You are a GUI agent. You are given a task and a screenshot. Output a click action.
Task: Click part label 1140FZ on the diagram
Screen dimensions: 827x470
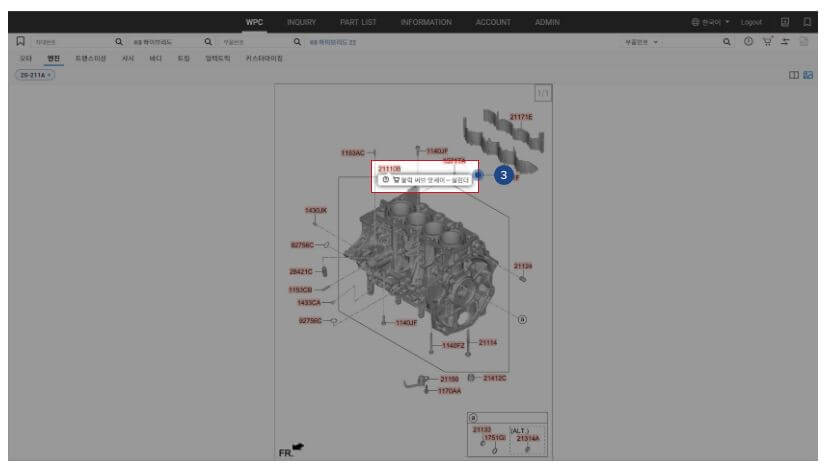click(x=454, y=346)
